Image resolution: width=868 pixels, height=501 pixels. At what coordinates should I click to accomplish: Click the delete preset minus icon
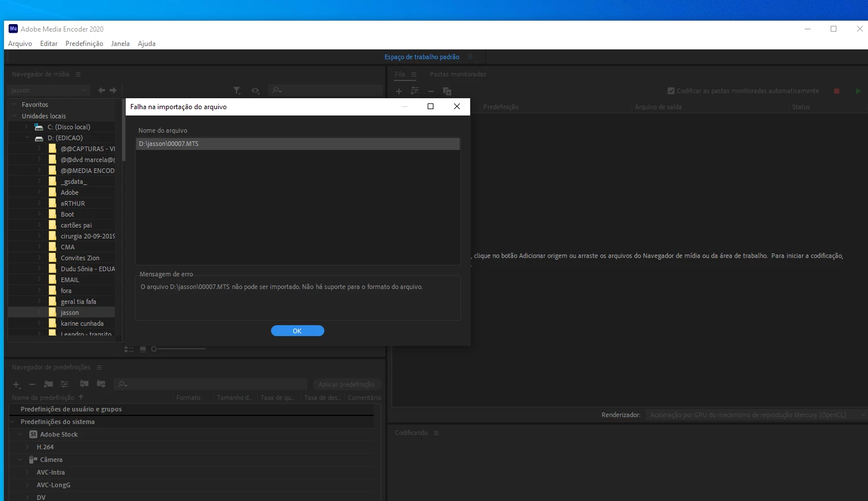pos(32,384)
